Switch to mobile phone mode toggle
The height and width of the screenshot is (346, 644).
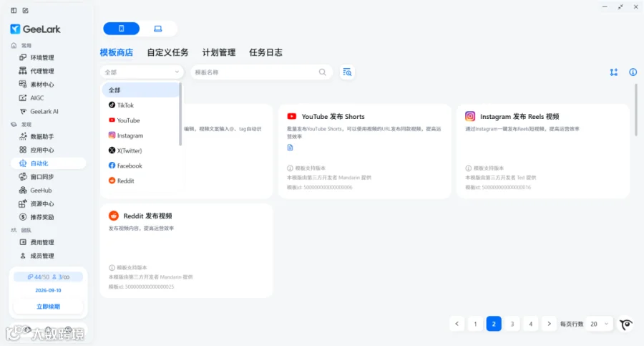[121, 29]
